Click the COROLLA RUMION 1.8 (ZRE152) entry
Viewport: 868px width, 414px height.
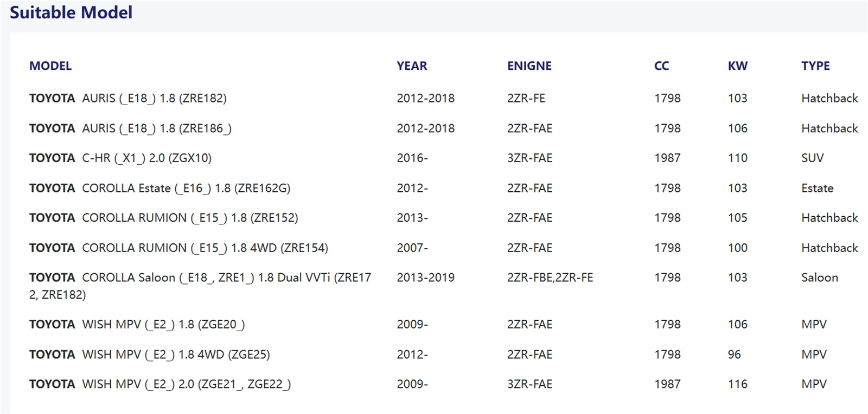pos(163,218)
